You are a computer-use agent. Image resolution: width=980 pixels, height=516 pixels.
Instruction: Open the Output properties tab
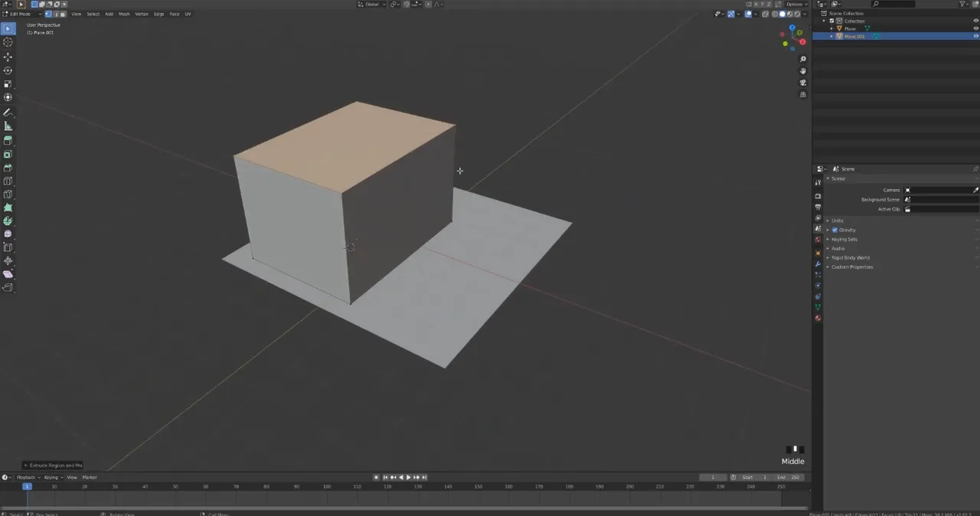tap(818, 207)
